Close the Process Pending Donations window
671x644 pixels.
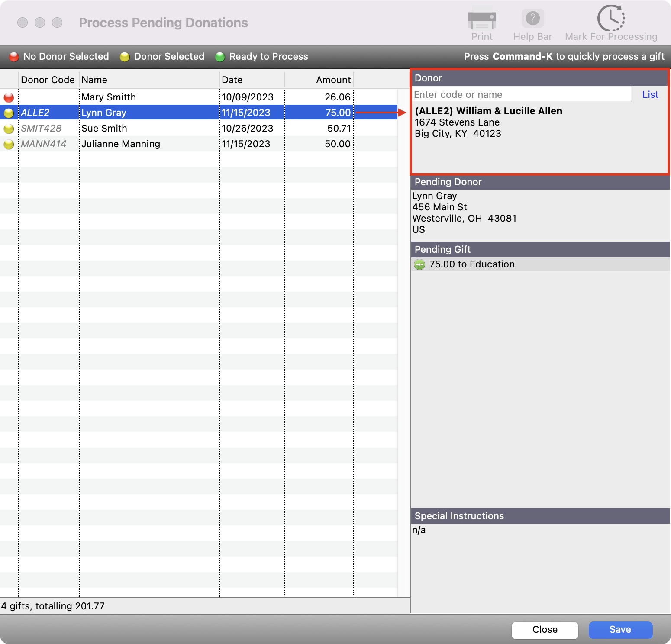pos(545,630)
